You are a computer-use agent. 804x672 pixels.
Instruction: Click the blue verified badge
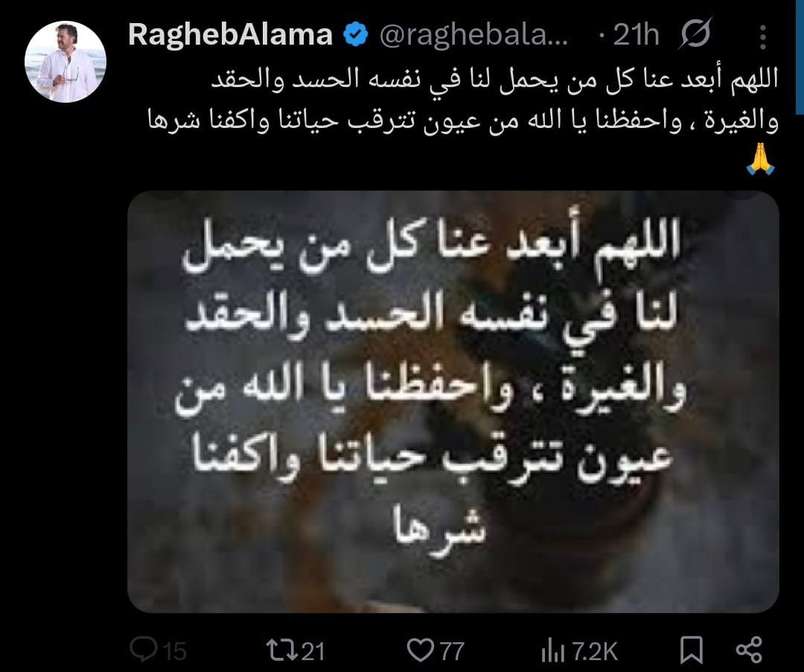tap(355, 36)
